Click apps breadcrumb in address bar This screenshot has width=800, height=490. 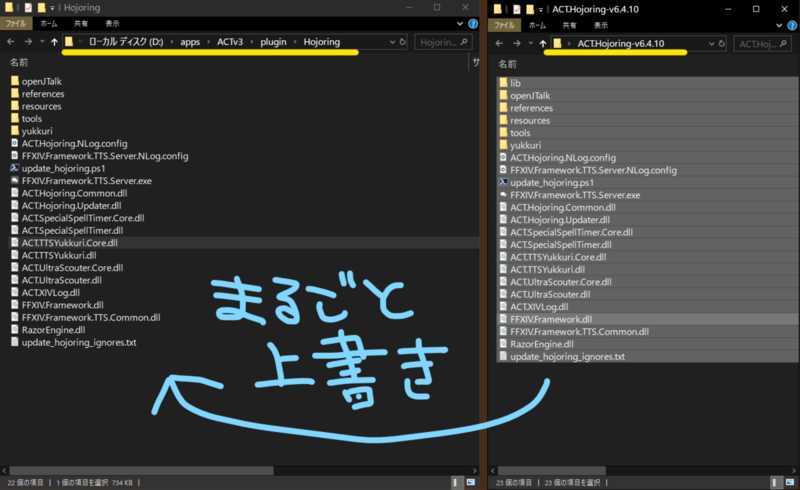(x=190, y=42)
